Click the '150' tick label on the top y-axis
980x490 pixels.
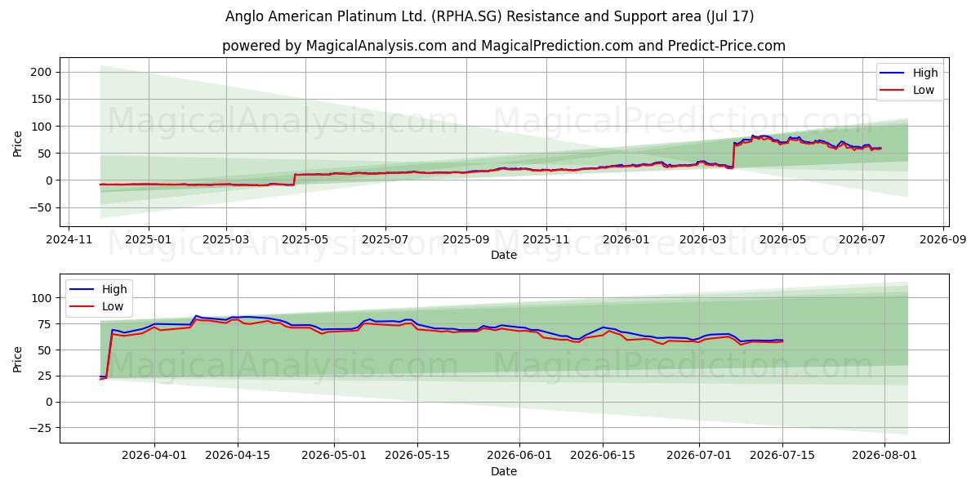42,99
